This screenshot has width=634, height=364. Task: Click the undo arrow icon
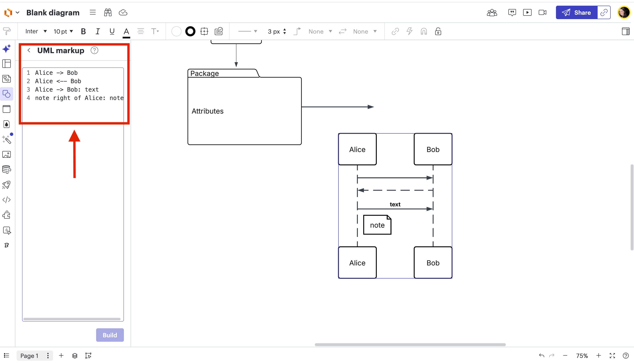tap(541, 356)
